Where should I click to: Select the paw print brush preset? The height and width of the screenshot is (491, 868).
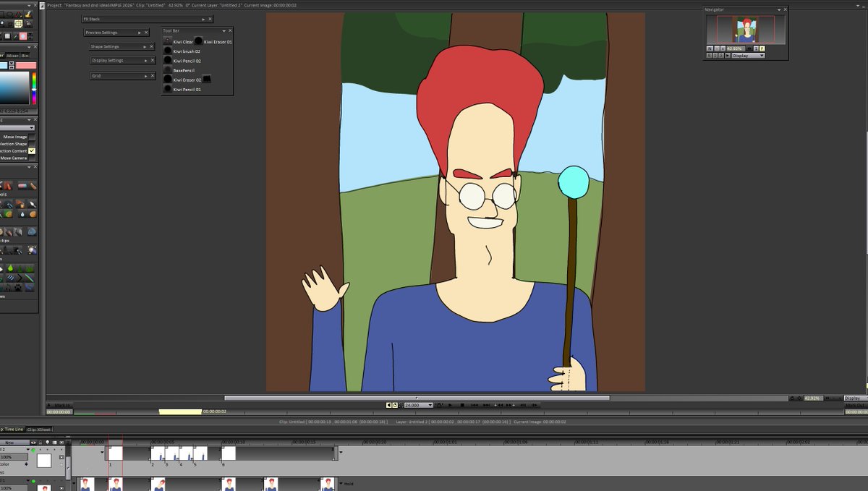click(x=18, y=287)
